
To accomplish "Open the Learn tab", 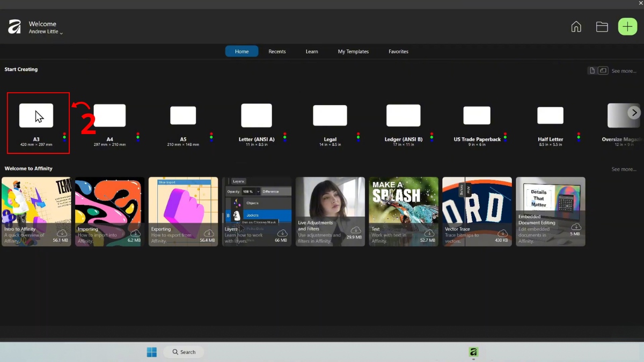I will tap(312, 51).
